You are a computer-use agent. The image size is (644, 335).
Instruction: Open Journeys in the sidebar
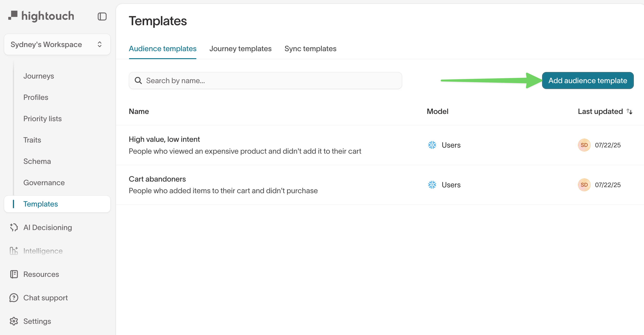click(x=39, y=76)
